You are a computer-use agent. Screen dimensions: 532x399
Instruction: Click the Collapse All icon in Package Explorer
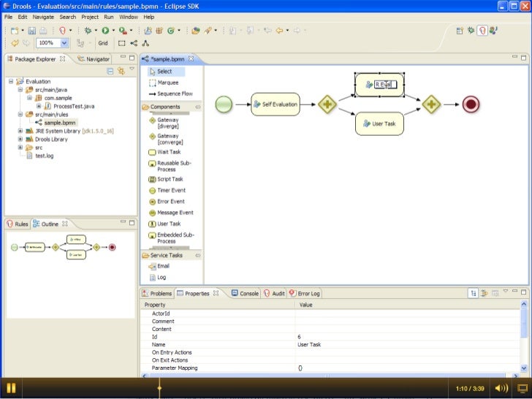[110, 71]
